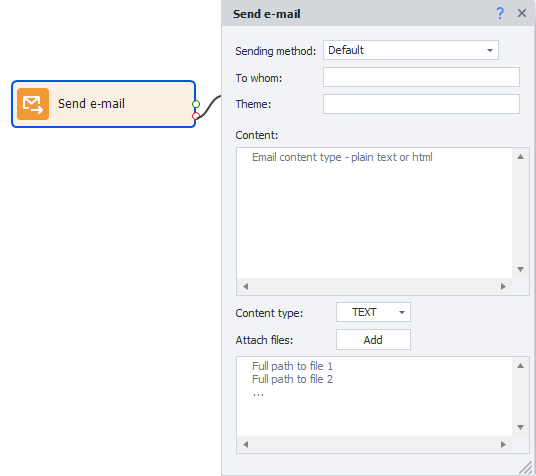Click inside the Content text area
This screenshot has height=476, width=536.
point(374,213)
